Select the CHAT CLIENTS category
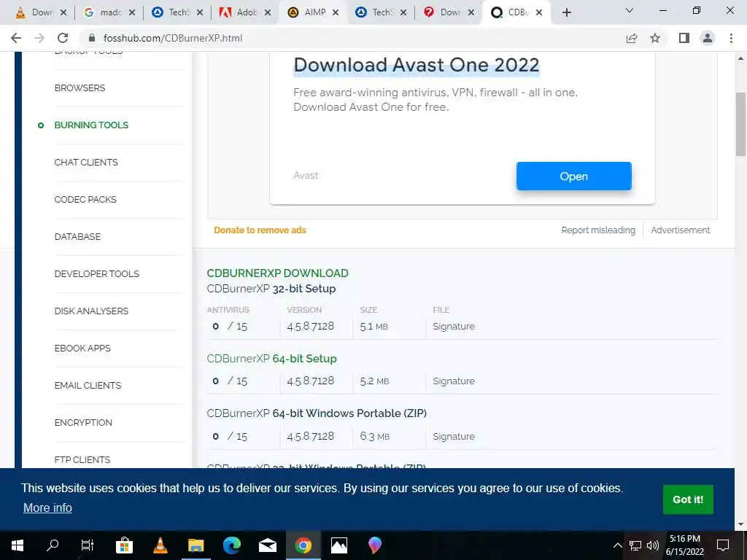This screenshot has width=747, height=560. (x=86, y=163)
